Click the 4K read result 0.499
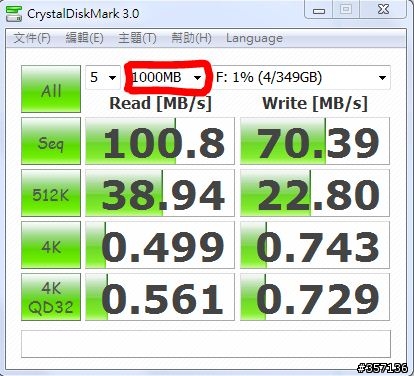The height and width of the screenshot is (376, 414). point(160,245)
